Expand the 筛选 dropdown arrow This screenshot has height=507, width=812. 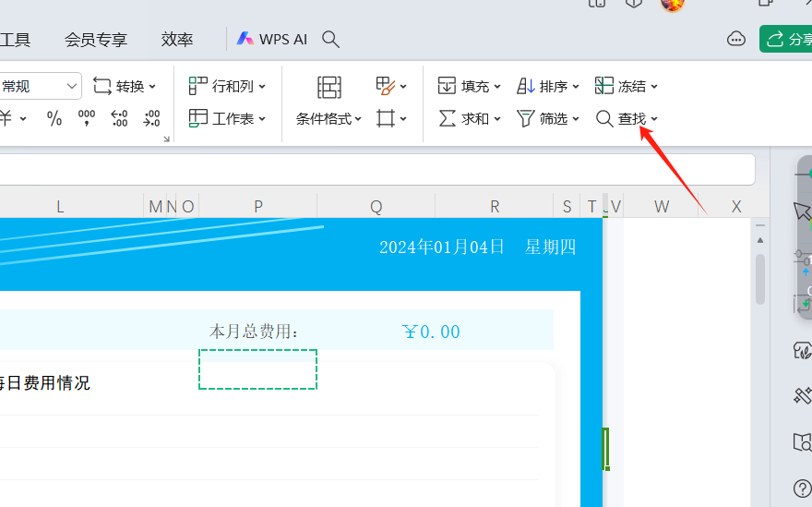point(576,119)
